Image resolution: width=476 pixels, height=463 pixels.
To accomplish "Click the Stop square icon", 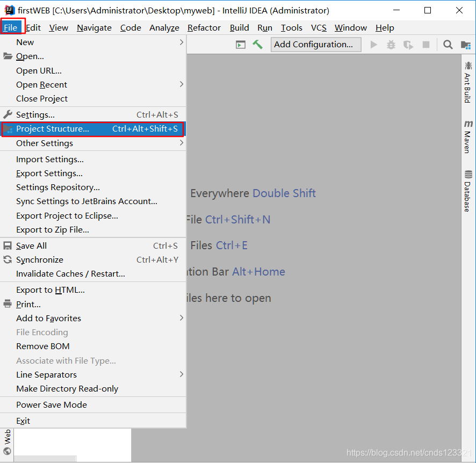I will (x=426, y=45).
